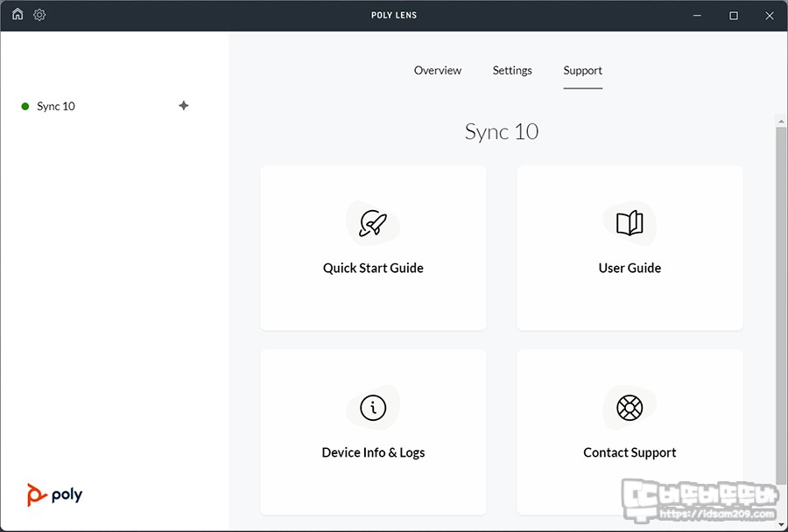This screenshot has height=532, width=788.
Task: Click the vertical scrollbar thumb
Action: pos(781,306)
